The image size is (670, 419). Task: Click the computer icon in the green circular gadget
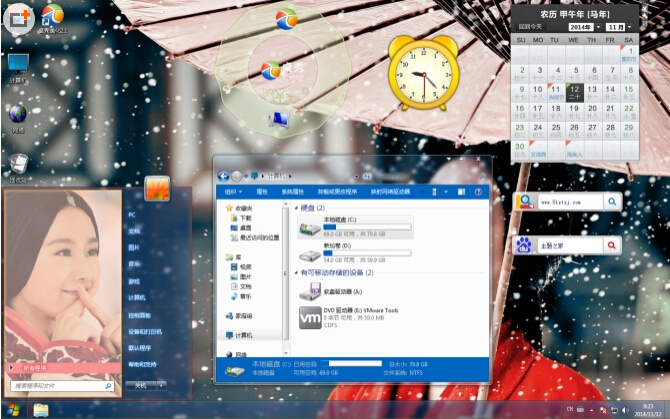pos(279,120)
